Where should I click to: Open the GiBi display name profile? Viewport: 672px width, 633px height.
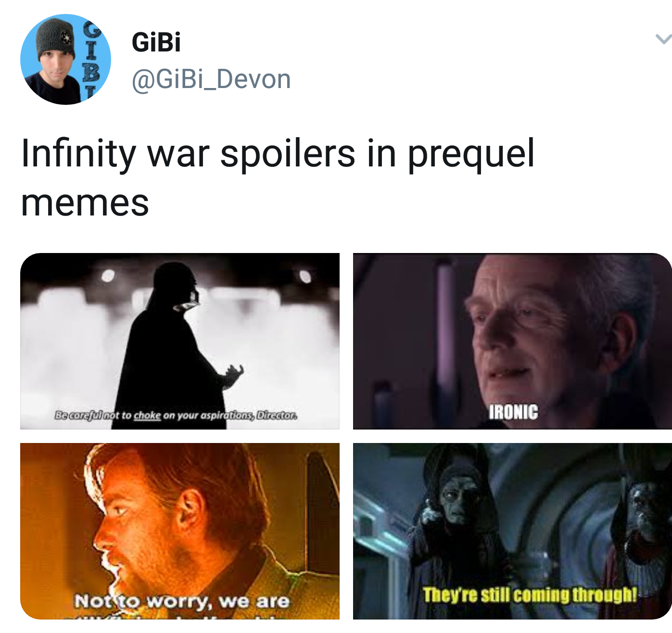click(156, 42)
